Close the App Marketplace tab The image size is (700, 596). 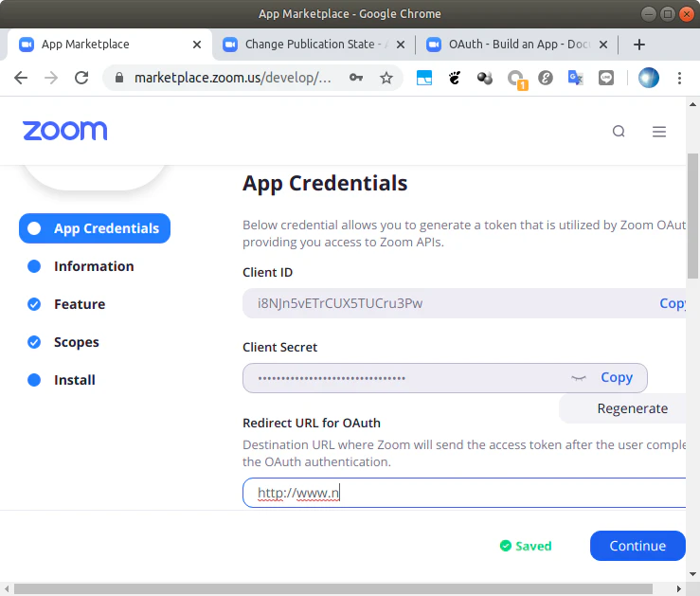(197, 45)
